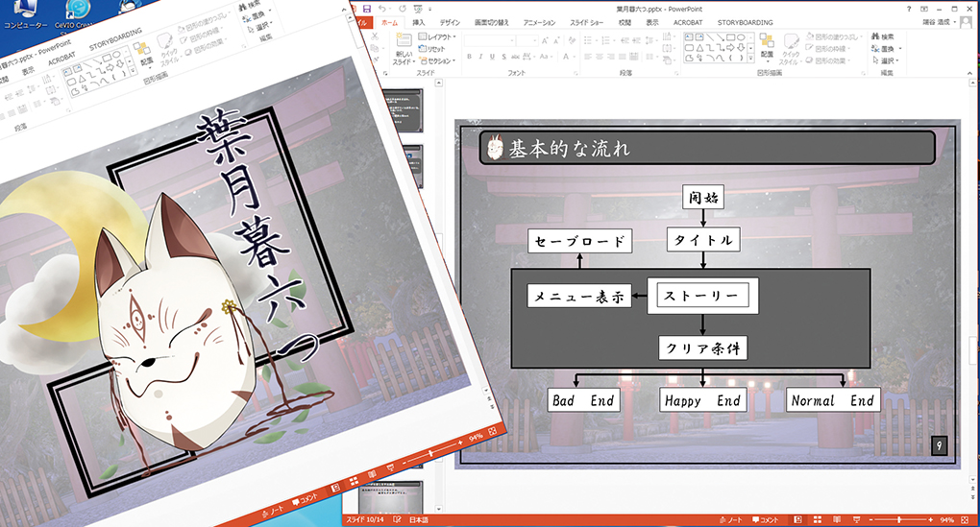Image resolution: width=980 pixels, height=527 pixels.
Task: Apply strikethrough with the abc icon
Action: point(515,57)
